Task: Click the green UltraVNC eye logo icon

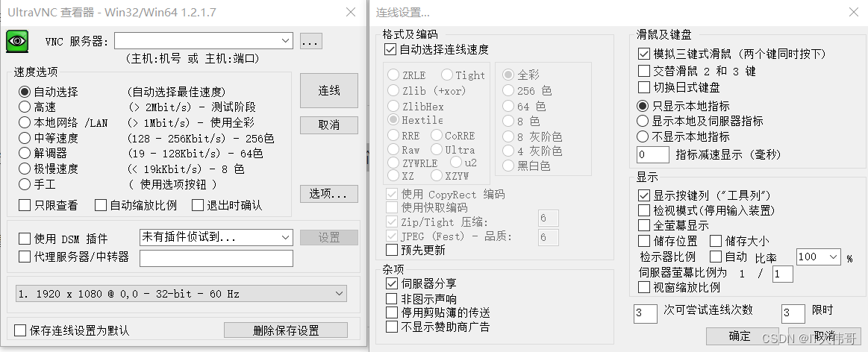Action: point(17,42)
